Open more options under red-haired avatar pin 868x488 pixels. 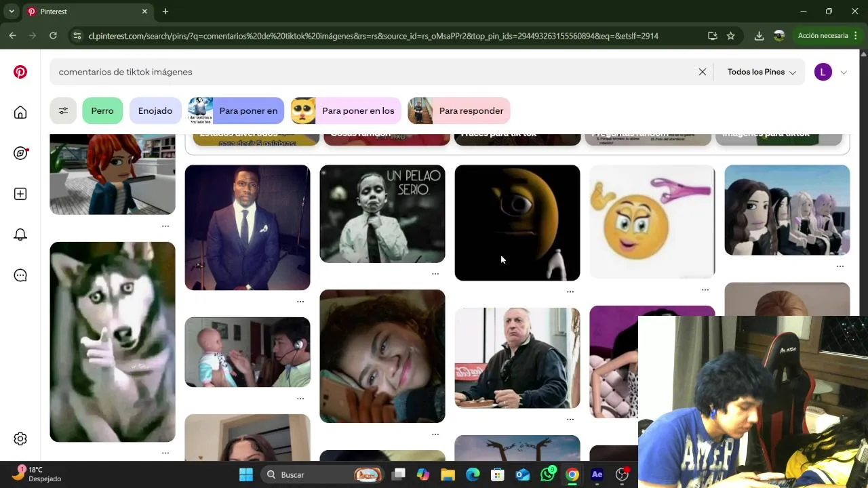pos(165,226)
